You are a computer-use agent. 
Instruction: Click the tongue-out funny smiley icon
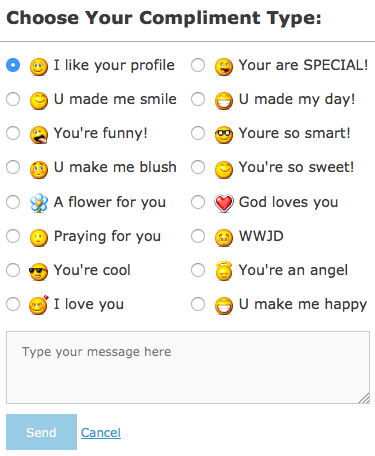click(x=39, y=135)
